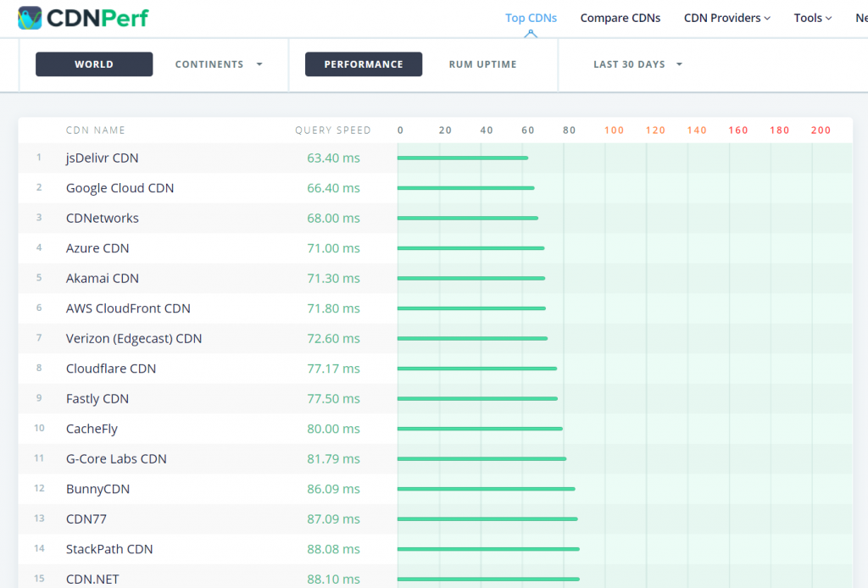Click the CDN NAME column header

pos(95,130)
